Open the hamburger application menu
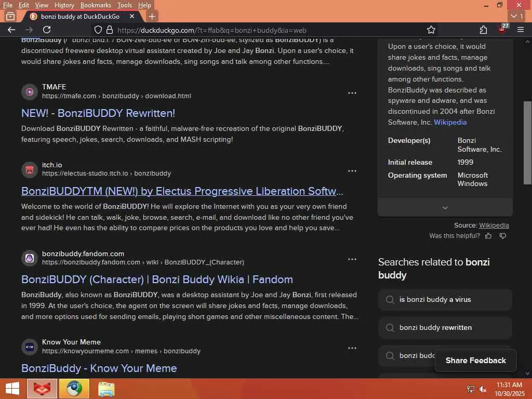This screenshot has width=532, height=399. click(x=521, y=30)
